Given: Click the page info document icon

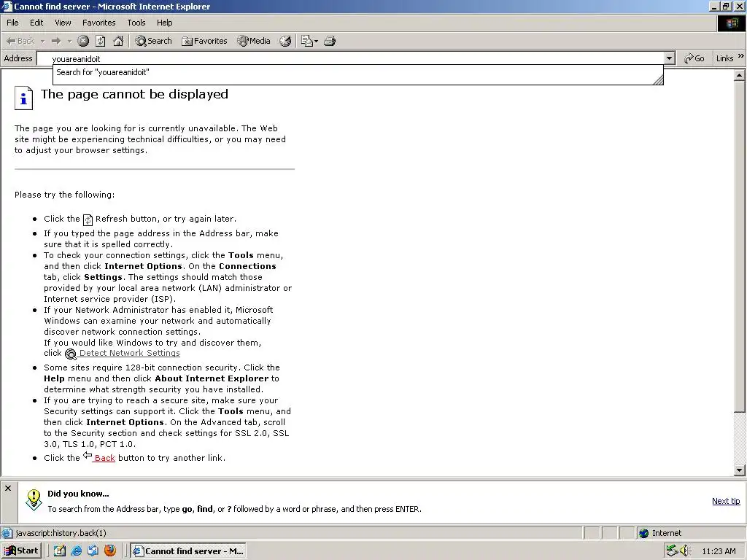Looking at the screenshot, I should tap(23, 98).
